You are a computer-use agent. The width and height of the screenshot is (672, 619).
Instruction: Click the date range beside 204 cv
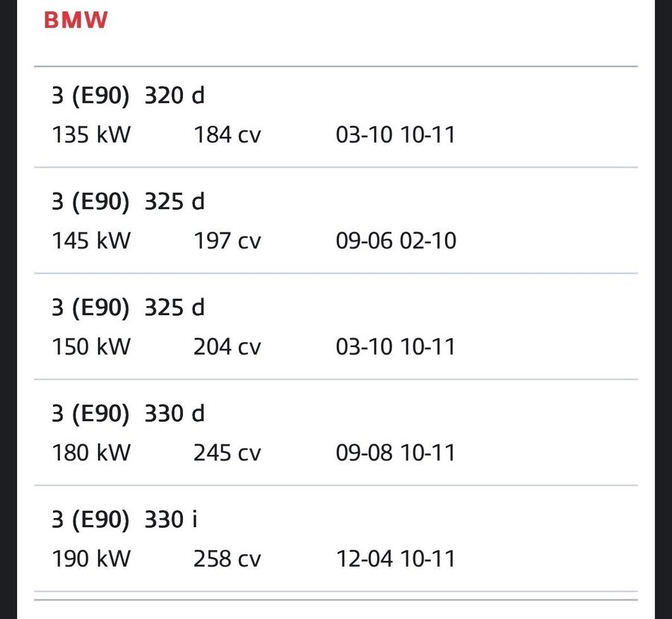pos(396,347)
